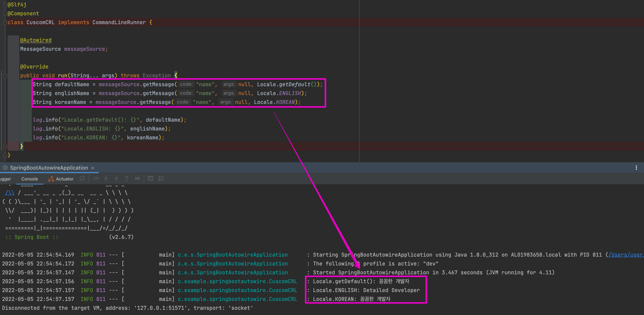Close the SpringBootAutowireApplication run tab
This screenshot has height=315, width=644.
92,168
